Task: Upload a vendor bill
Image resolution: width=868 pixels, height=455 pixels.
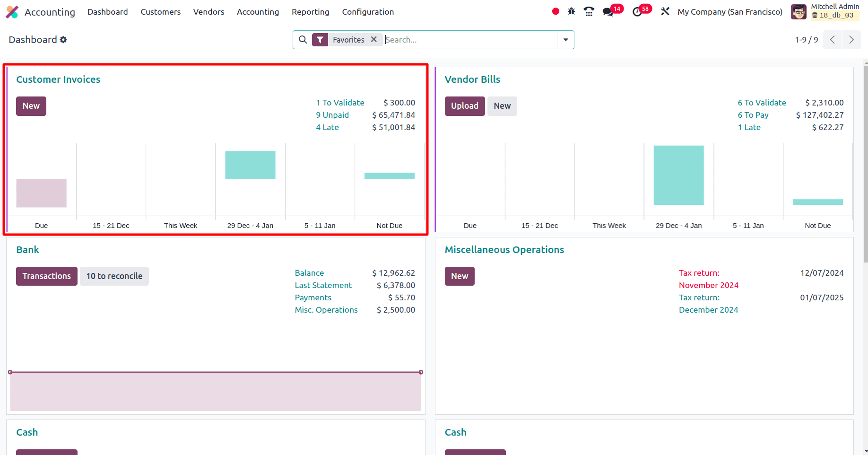Action: pyautogui.click(x=465, y=106)
